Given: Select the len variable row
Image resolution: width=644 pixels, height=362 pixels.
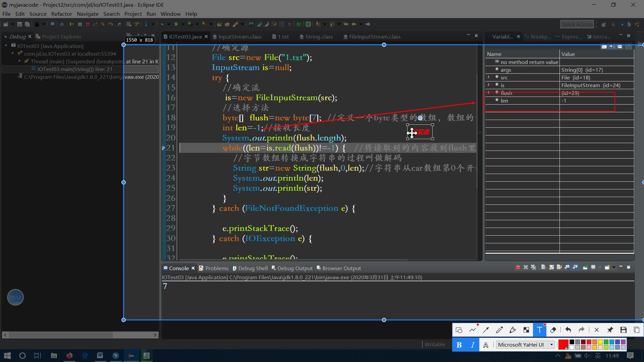Looking at the screenshot, I should point(559,101).
